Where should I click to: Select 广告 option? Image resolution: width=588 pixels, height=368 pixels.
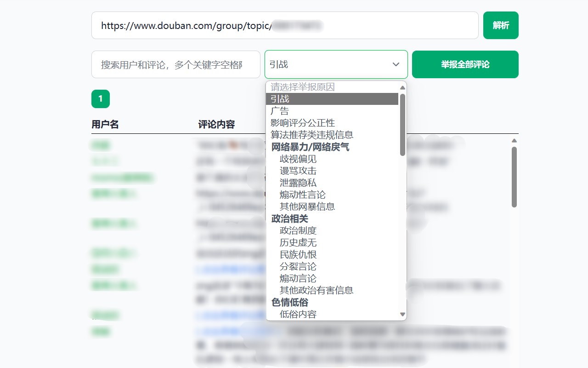point(332,111)
